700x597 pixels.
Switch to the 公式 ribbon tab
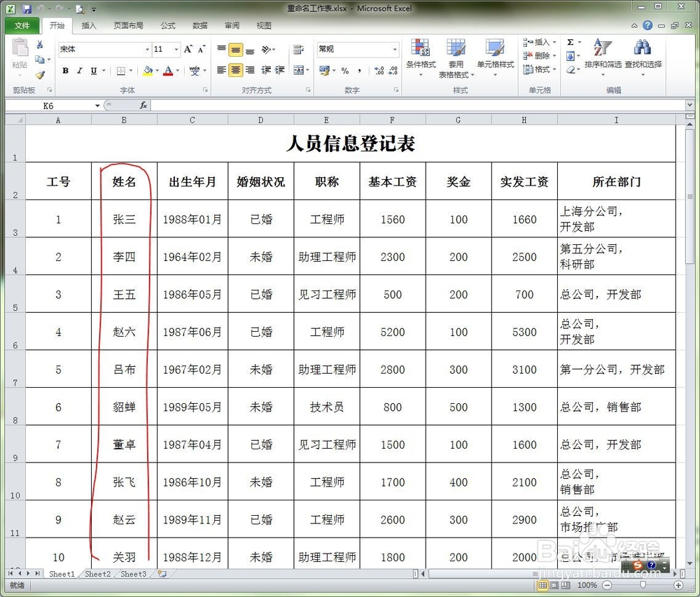coord(168,25)
